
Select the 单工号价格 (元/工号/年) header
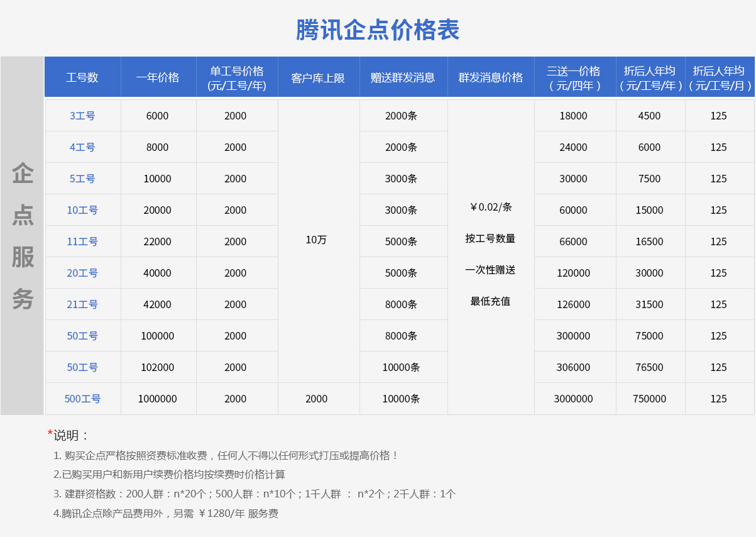236,78
